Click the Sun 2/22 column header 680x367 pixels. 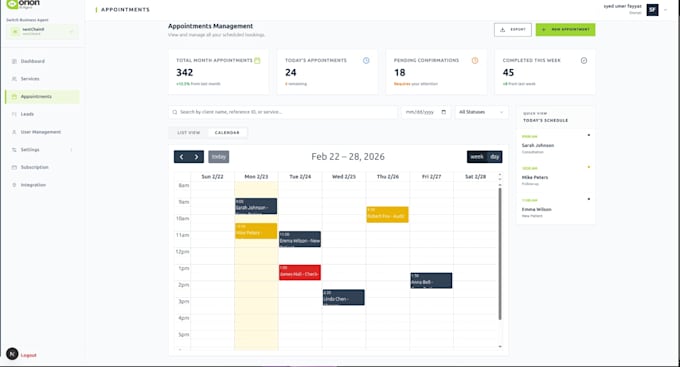pyautogui.click(x=212, y=177)
